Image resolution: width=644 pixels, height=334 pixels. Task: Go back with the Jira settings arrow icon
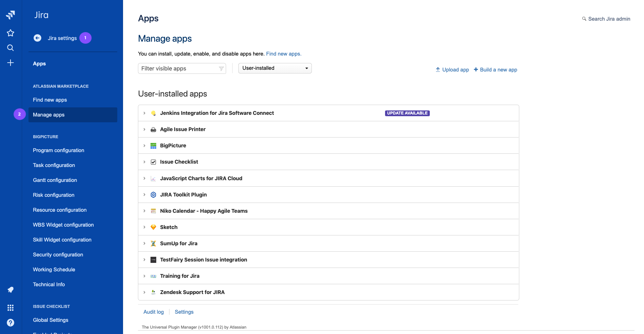point(38,38)
